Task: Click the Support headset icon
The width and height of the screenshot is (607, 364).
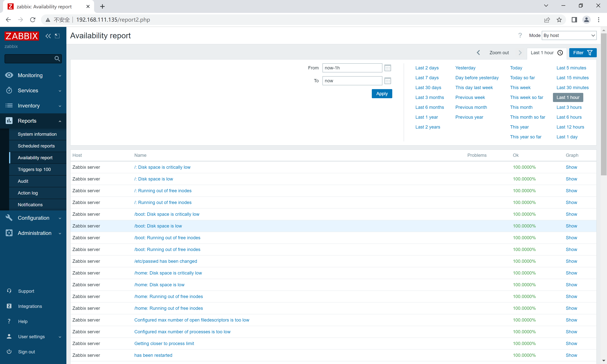Action: pyautogui.click(x=9, y=291)
